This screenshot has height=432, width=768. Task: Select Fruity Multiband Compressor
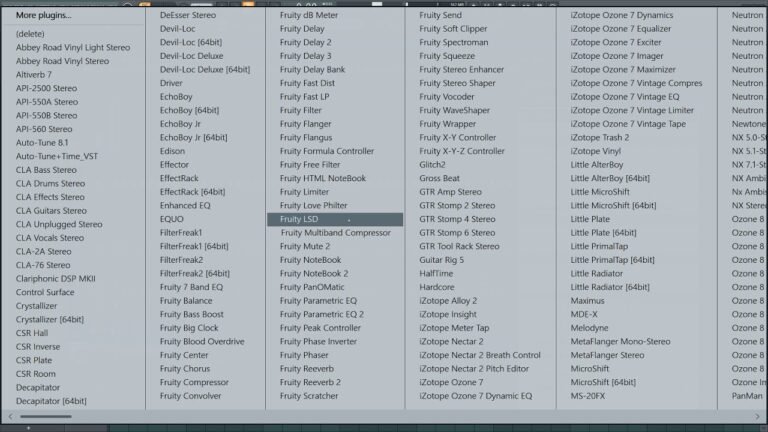[x=336, y=233]
